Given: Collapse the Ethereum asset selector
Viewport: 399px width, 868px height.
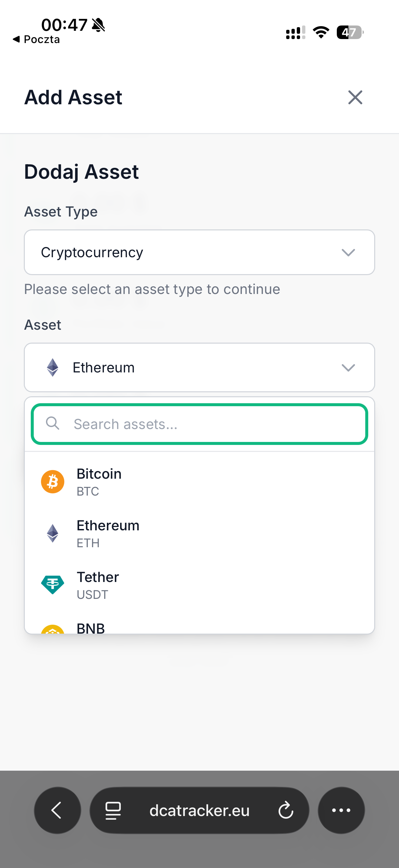Looking at the screenshot, I should (x=199, y=367).
